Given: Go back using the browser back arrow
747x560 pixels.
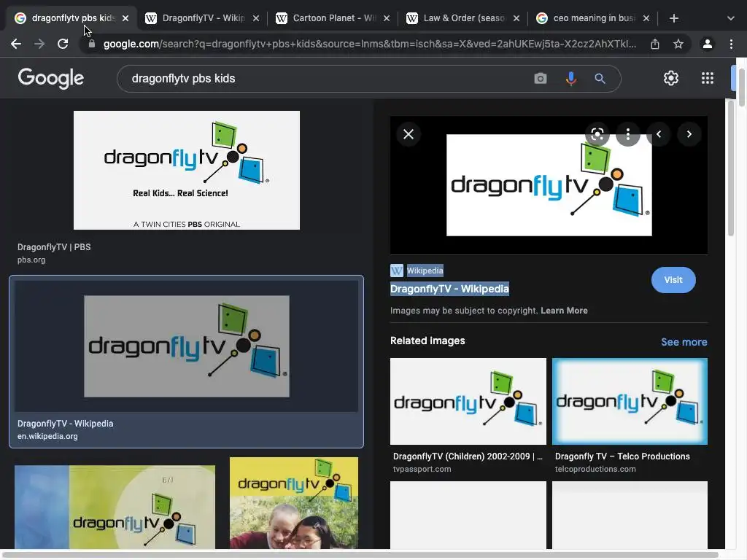Looking at the screenshot, I should 16,44.
